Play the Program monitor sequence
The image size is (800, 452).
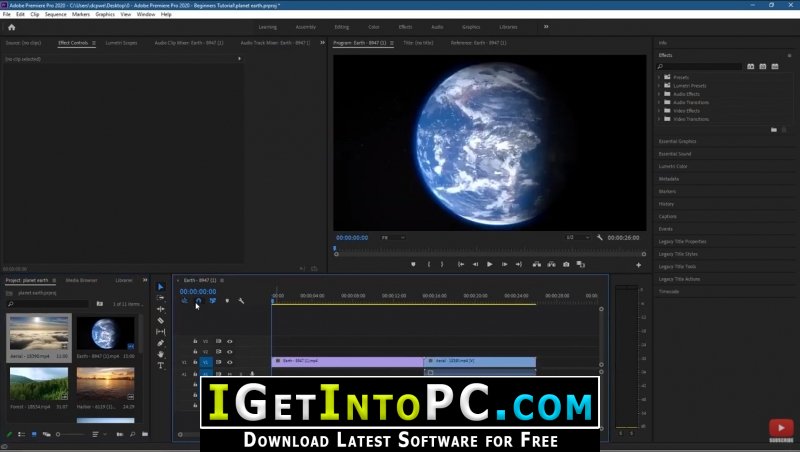489,264
